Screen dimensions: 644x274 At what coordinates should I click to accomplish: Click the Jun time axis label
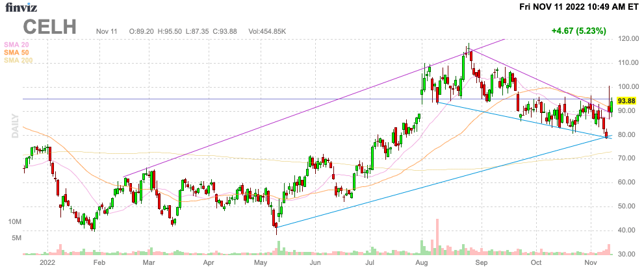click(315, 262)
